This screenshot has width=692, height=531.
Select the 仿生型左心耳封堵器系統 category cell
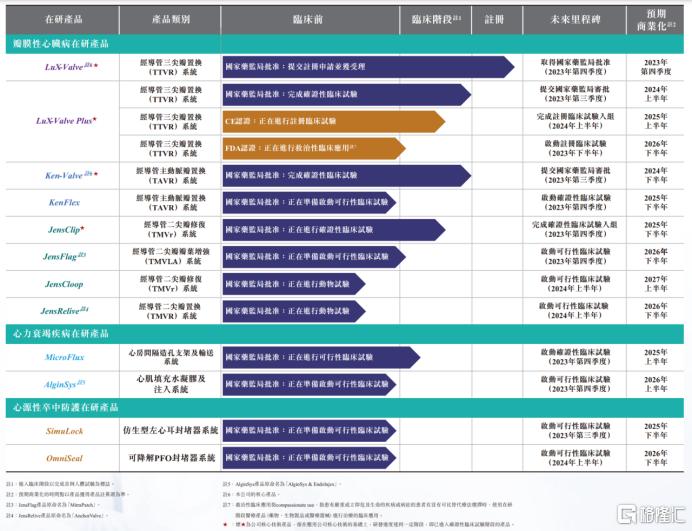point(170,431)
